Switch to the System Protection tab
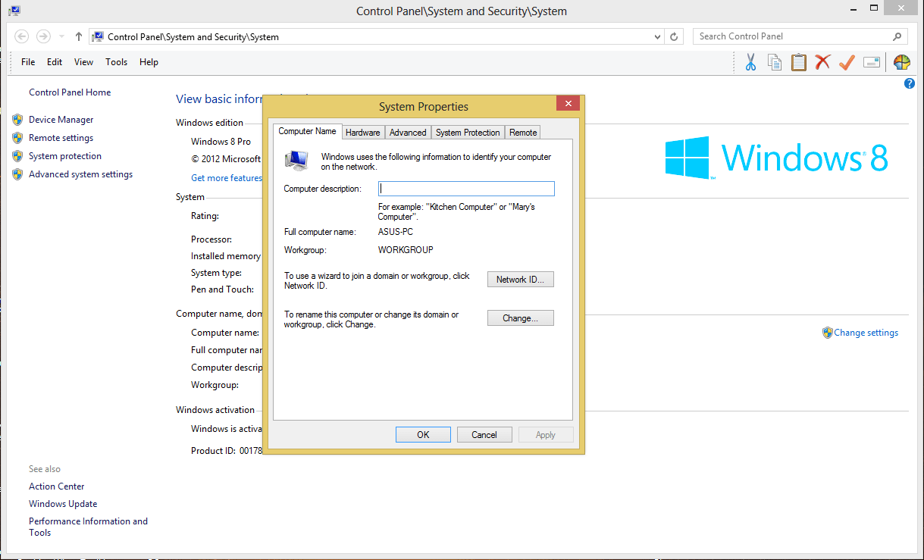This screenshot has height=560, width=924. point(468,133)
